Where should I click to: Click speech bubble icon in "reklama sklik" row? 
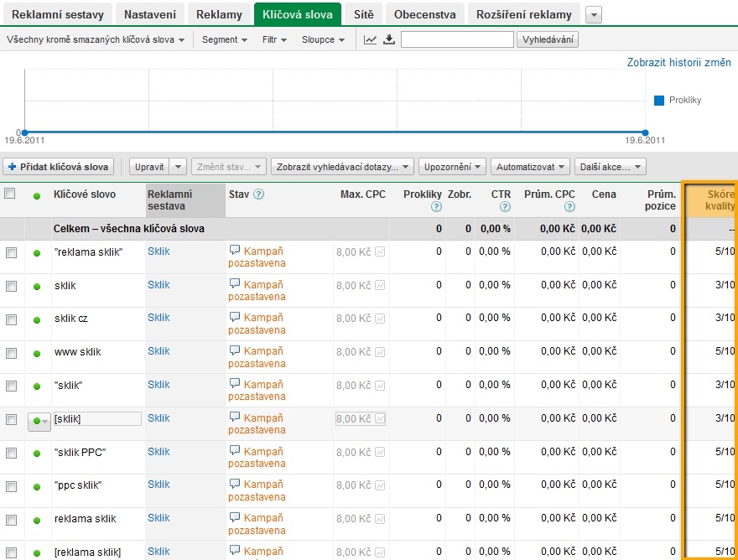[235, 250]
